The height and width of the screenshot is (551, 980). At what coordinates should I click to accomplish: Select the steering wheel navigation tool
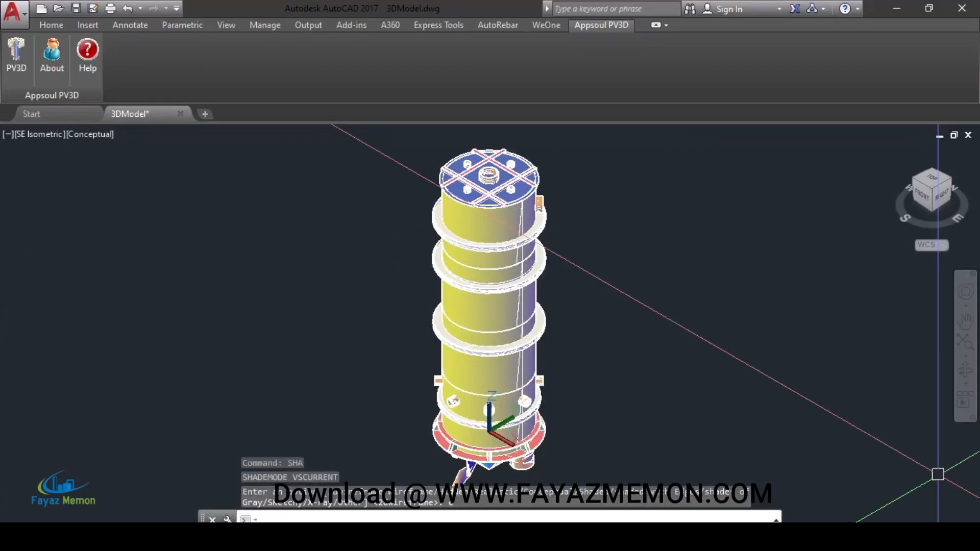coord(965,292)
